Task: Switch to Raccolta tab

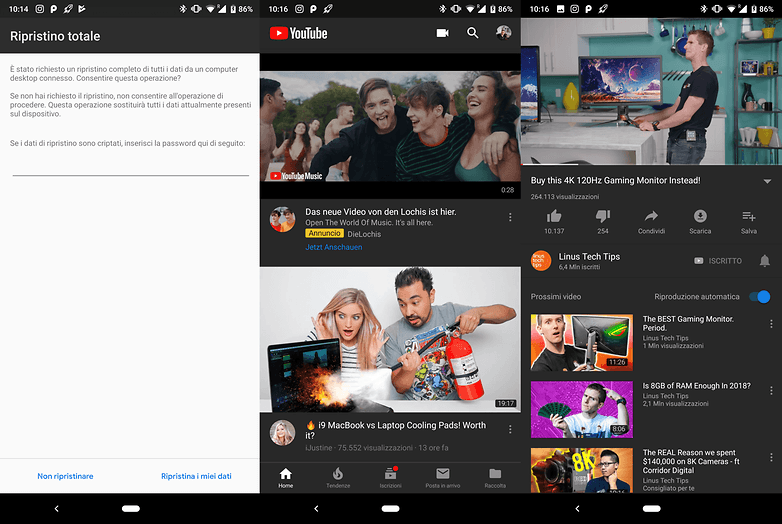Action: click(495, 478)
